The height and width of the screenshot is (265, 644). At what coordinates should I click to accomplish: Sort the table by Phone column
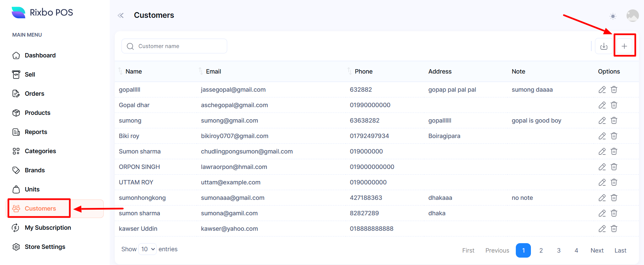click(363, 72)
